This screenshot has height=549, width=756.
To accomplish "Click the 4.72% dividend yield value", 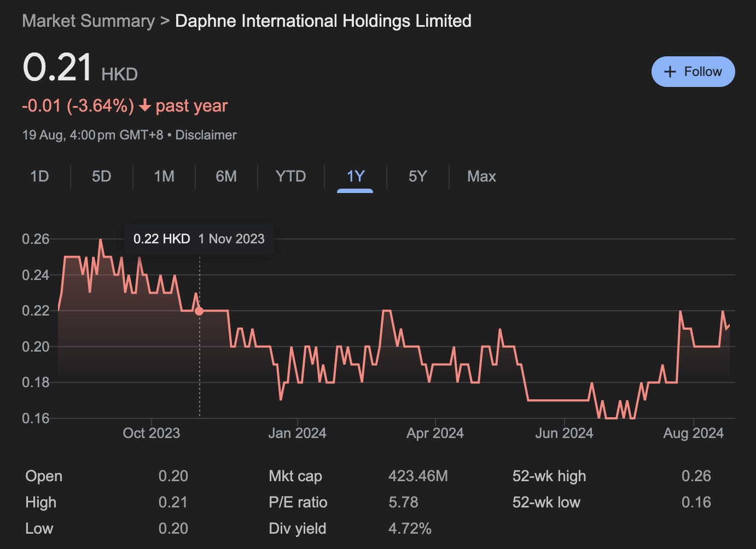I will [x=410, y=529].
